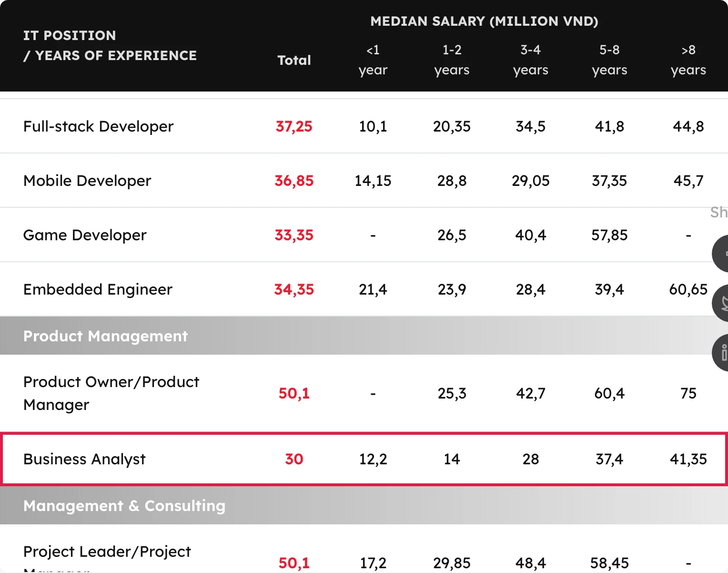Click the value '37,4' in Business Analyst row
This screenshot has width=728, height=573.
coord(609,459)
